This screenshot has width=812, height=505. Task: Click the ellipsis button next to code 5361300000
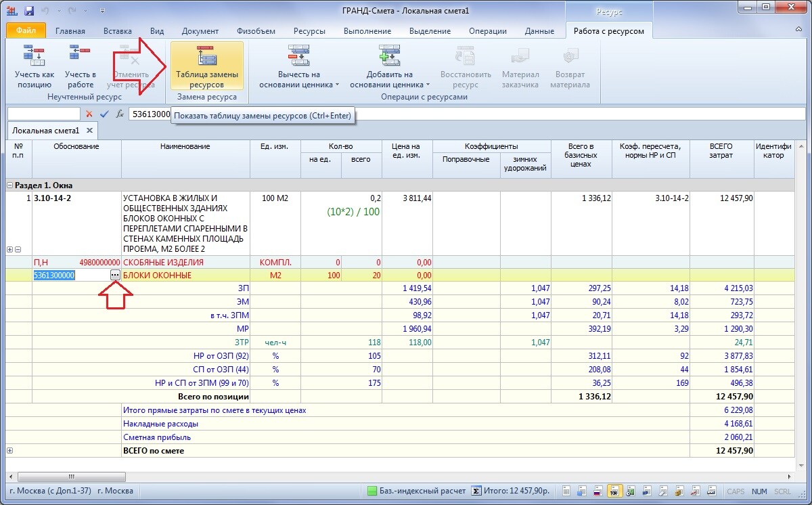115,276
